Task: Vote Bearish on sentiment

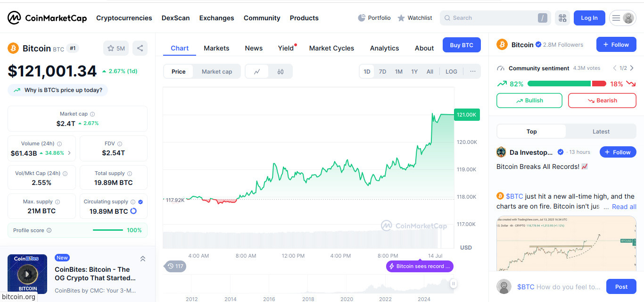Action: click(602, 101)
